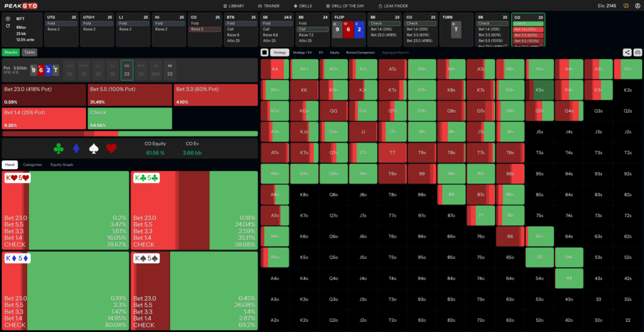The image size is (644, 332).
Task: Select the BTN seat chip in the stacks row
Action: tap(141, 70)
